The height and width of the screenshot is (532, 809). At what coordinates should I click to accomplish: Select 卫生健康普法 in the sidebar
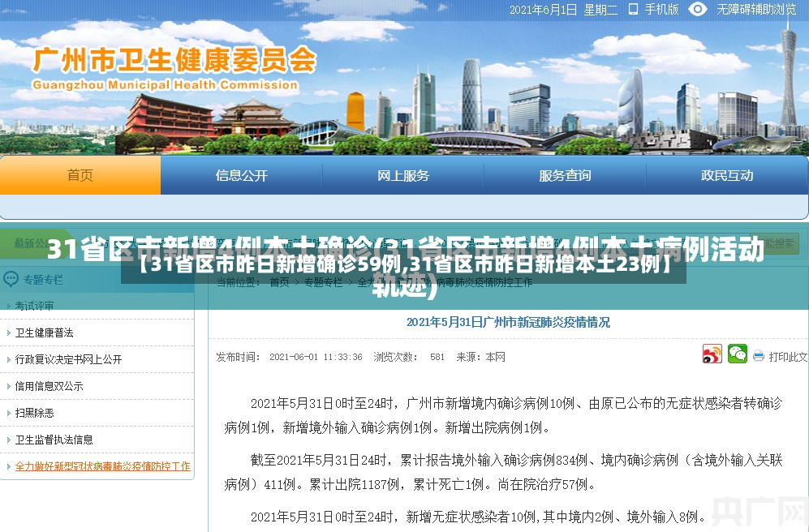click(45, 332)
